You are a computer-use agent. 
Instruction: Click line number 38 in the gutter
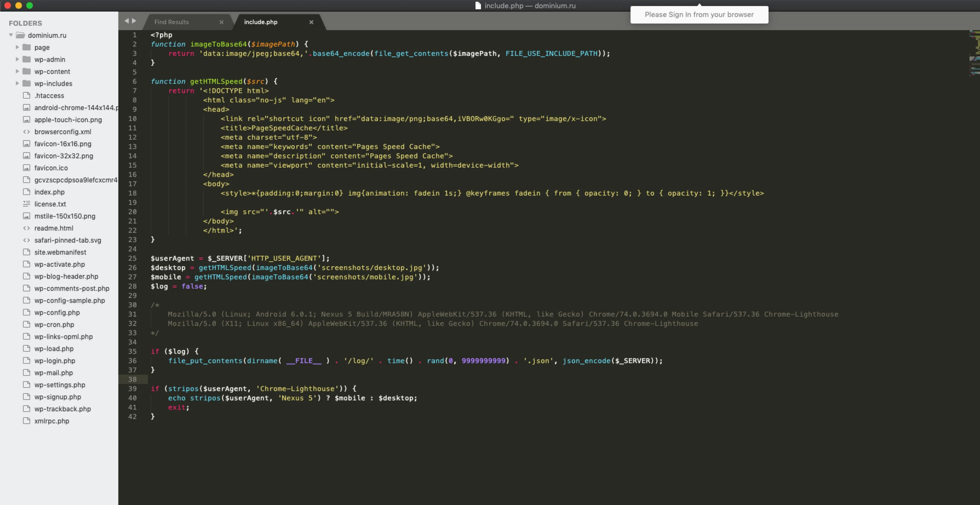tap(132, 379)
